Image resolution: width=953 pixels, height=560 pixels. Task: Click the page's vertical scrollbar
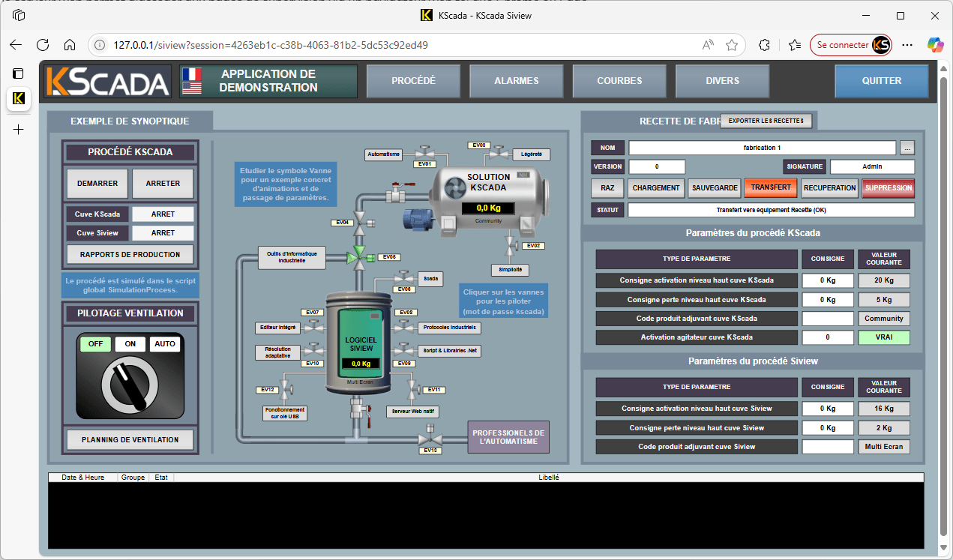tap(943, 300)
